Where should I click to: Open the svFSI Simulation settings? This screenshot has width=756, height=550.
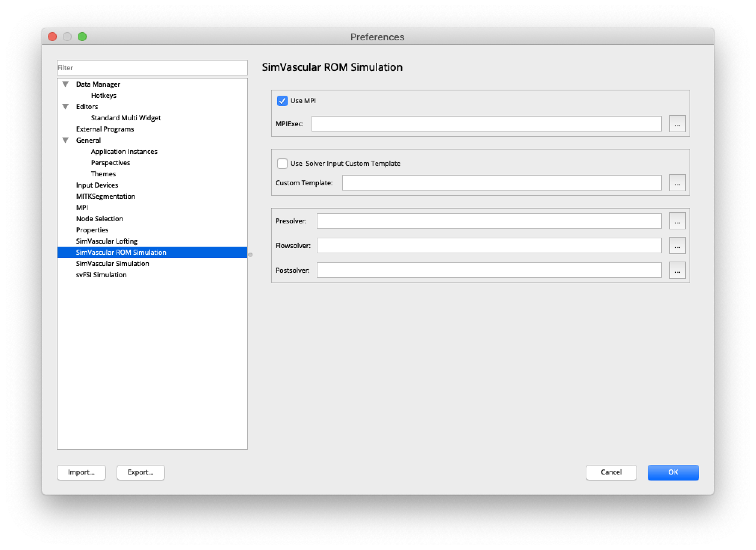pos(101,275)
